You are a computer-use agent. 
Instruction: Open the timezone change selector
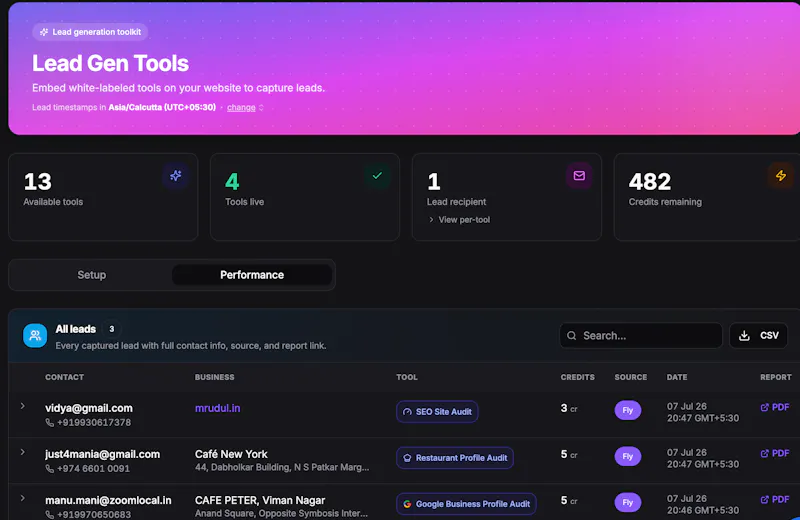coord(245,108)
